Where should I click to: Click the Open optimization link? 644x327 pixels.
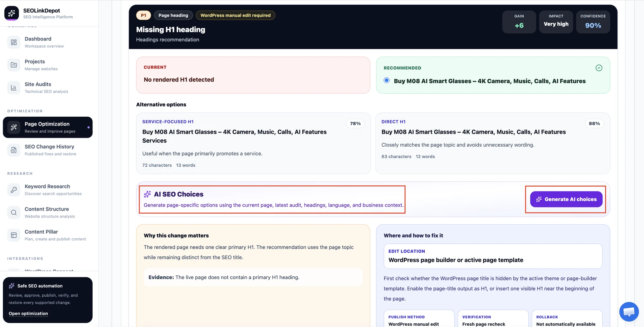(x=28, y=313)
